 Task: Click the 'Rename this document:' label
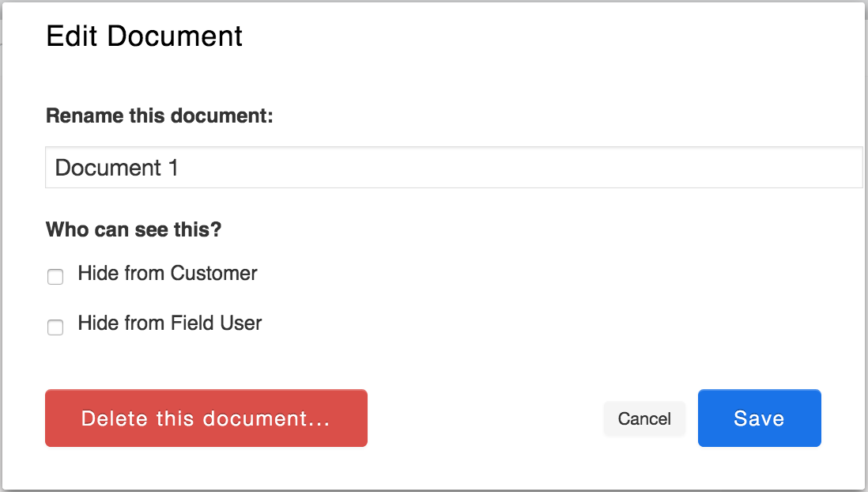(159, 116)
